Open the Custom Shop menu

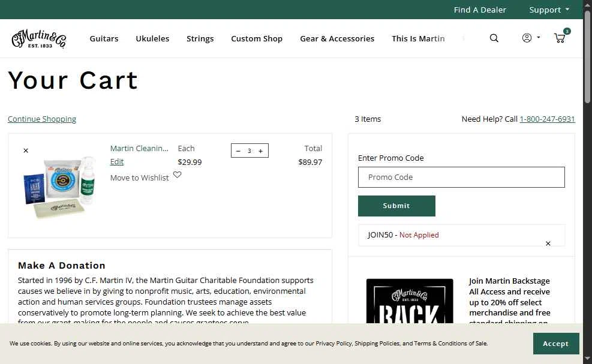257,38
